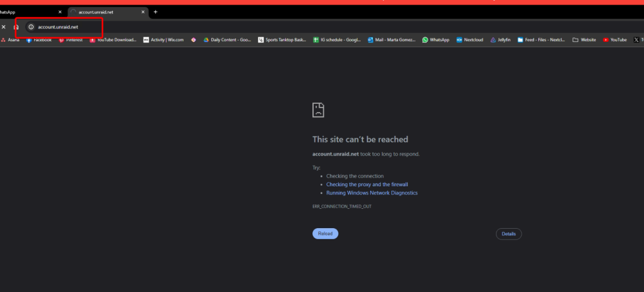Stop loading with the X button

[4, 26]
